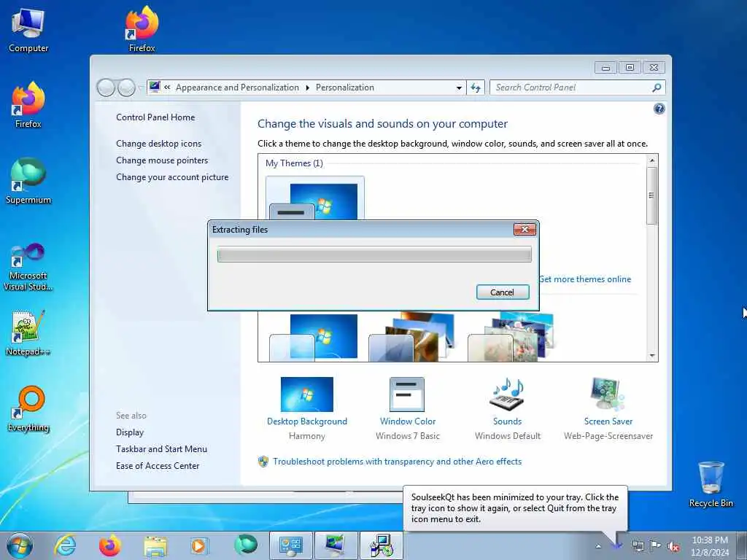This screenshot has height=560, width=747.
Task: Click the Control Panel address bar icon
Action: 155,87
